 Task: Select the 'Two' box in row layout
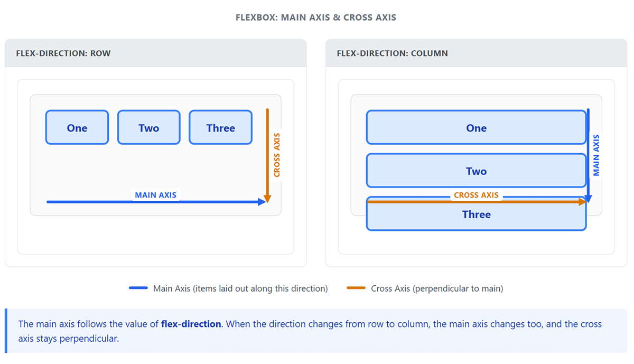(x=149, y=127)
